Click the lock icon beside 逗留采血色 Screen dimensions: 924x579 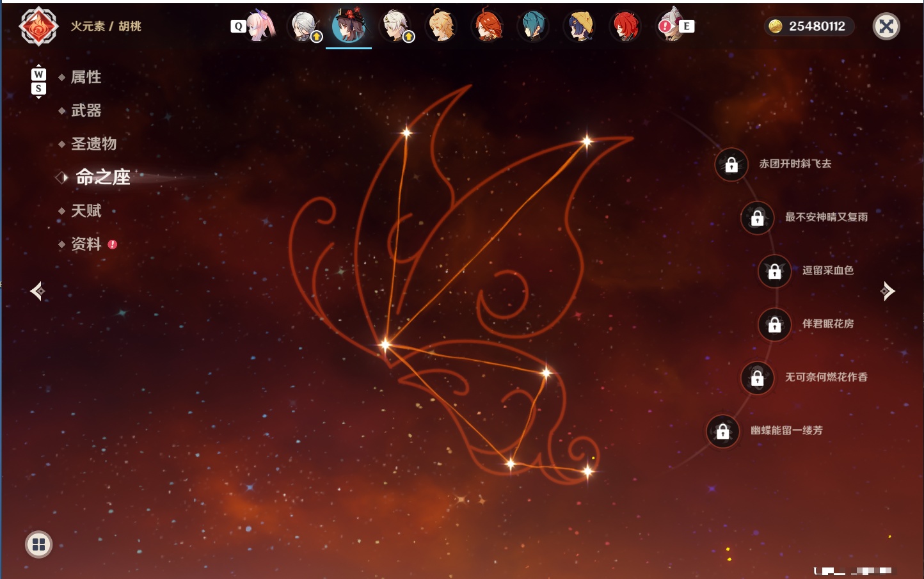774,271
